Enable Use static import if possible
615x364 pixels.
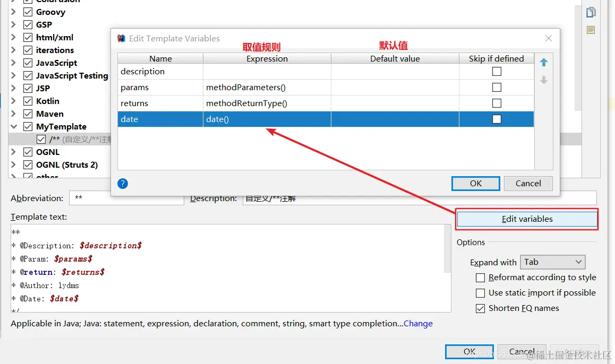[480, 293]
